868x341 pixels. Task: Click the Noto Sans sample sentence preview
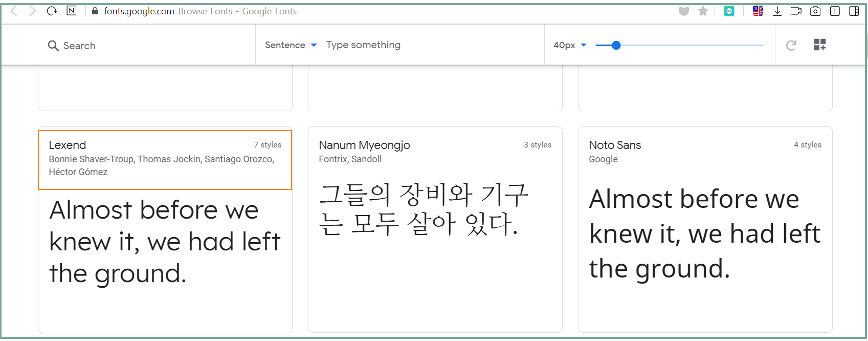704,234
